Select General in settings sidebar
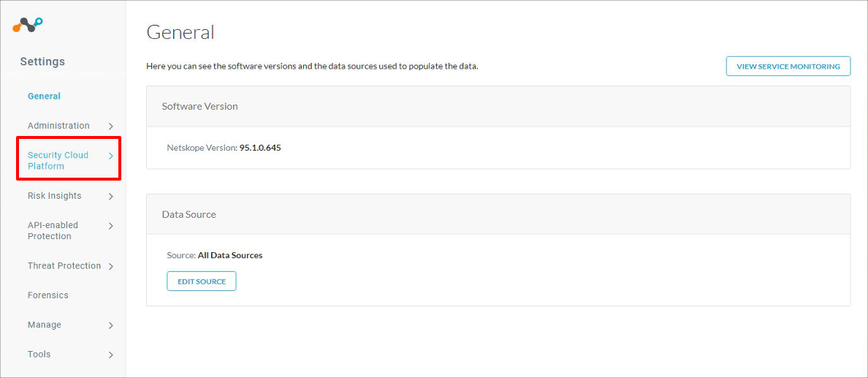This screenshot has height=378, width=868. coord(45,96)
